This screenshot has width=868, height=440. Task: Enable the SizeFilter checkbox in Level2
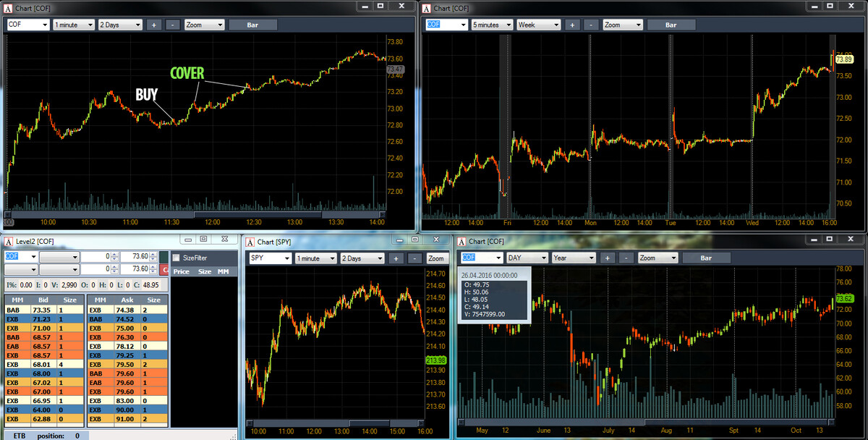pos(176,257)
